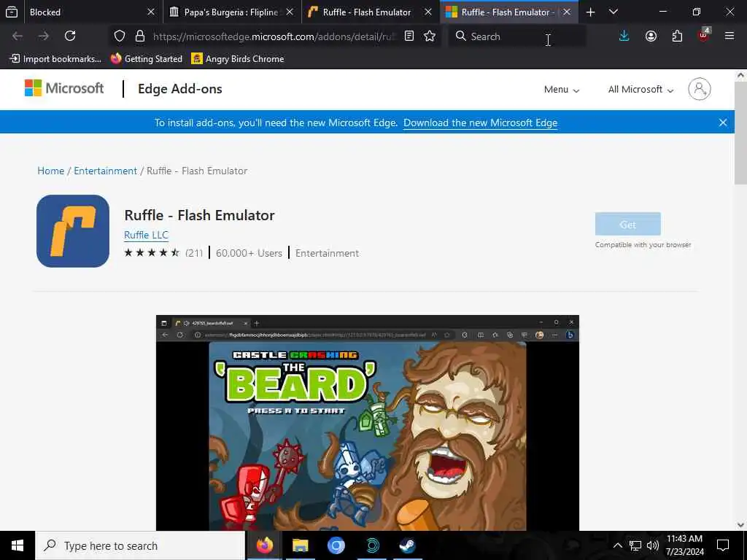Open blue circular browser taskbar icon
747x560 pixels.
(336, 545)
